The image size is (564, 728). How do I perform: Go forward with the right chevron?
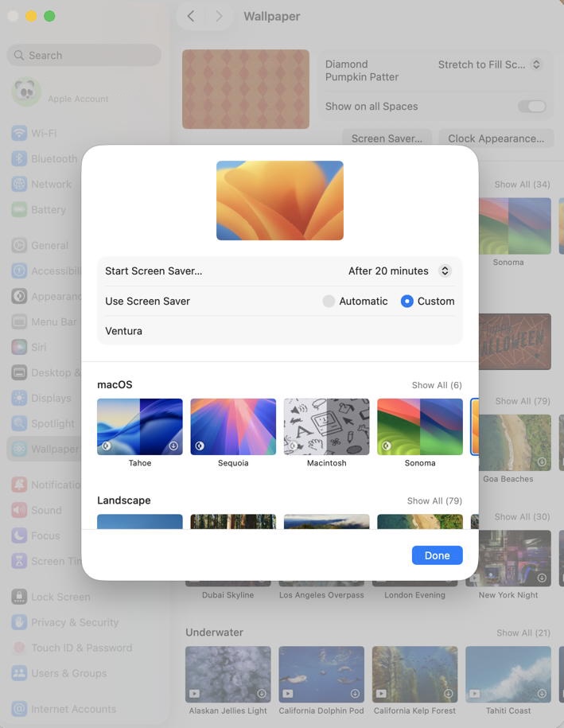click(x=219, y=16)
